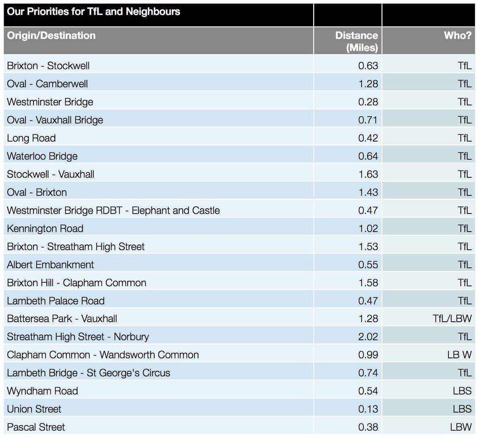Select the 1.63 distance value
The width and height of the screenshot is (483, 448).
pos(368,174)
